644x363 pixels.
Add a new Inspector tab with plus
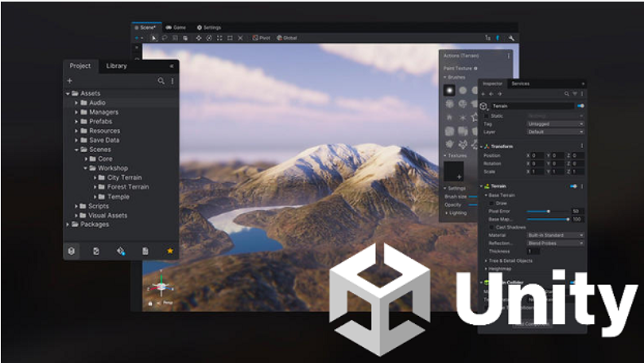pyautogui.click(x=583, y=84)
